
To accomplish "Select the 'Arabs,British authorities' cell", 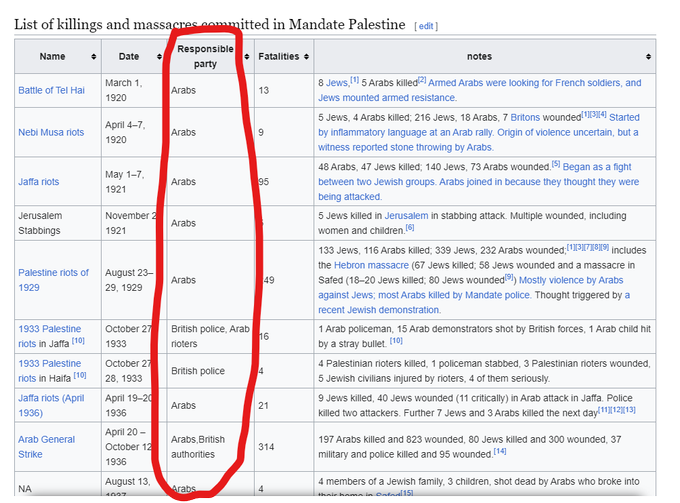I will (210, 447).
